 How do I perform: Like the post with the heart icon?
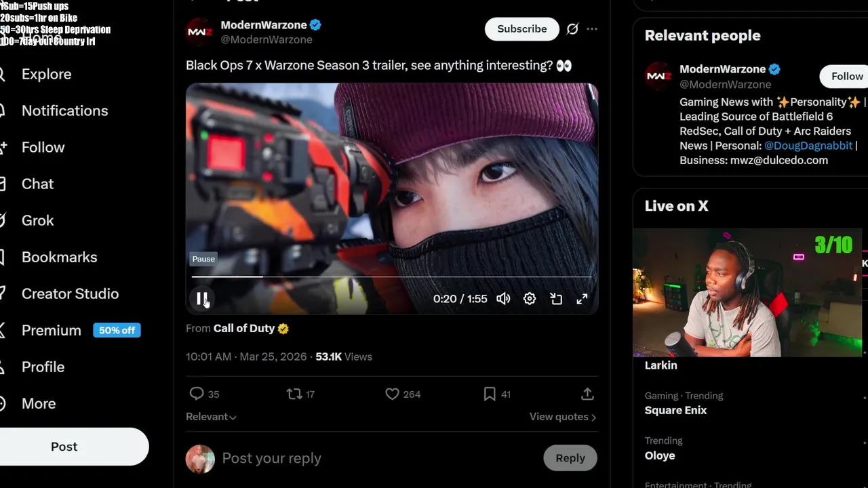point(392,394)
